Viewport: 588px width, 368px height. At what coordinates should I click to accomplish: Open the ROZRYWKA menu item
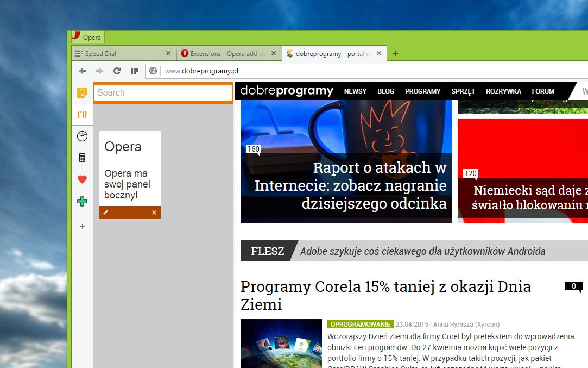503,91
